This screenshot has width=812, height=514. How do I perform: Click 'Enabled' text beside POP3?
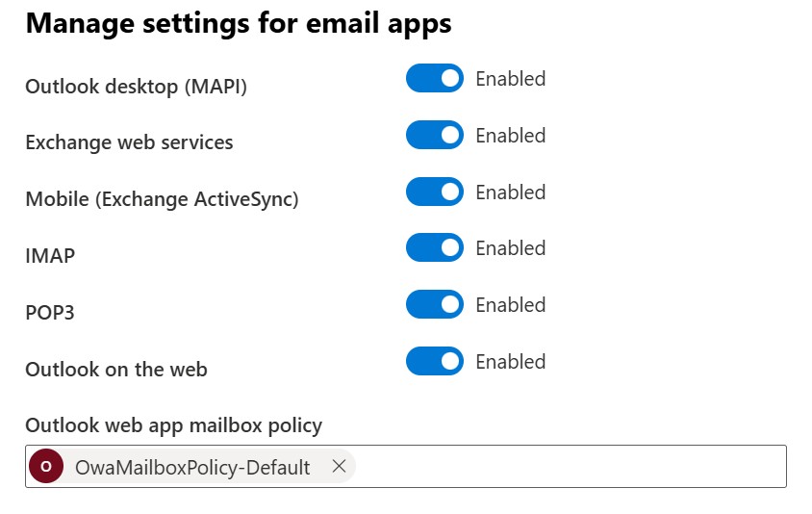point(511,305)
